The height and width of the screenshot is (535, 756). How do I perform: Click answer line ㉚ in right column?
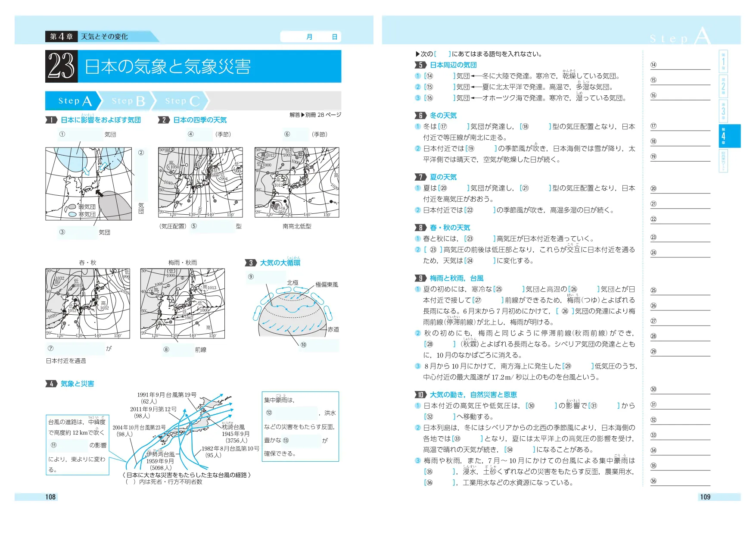680,389
